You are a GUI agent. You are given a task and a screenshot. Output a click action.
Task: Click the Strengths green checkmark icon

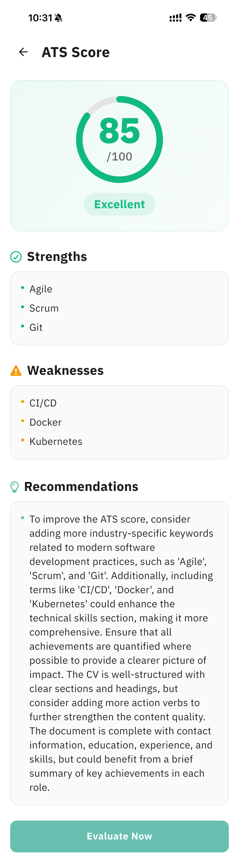pos(16,257)
